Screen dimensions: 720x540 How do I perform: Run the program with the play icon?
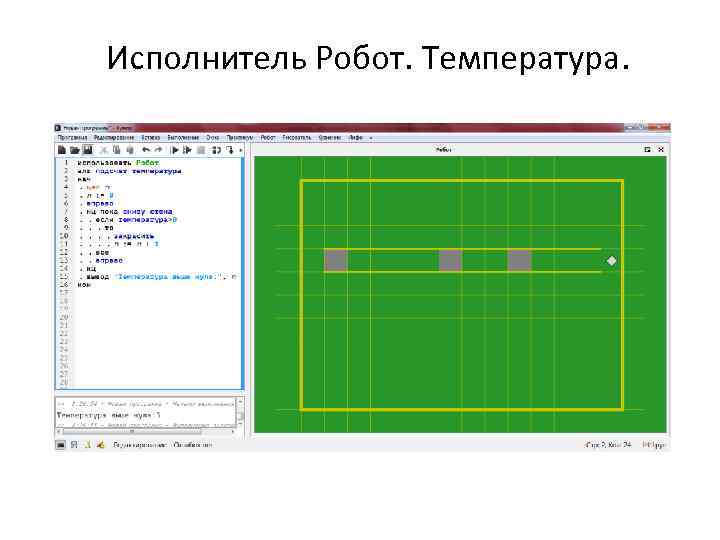(174, 150)
